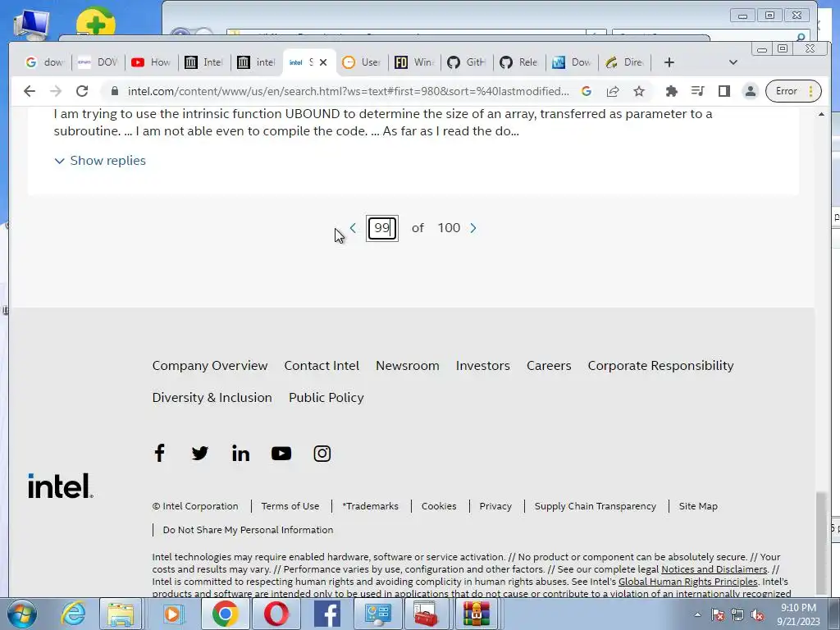Go to the previous results page
The height and width of the screenshot is (630, 840).
pos(353,228)
